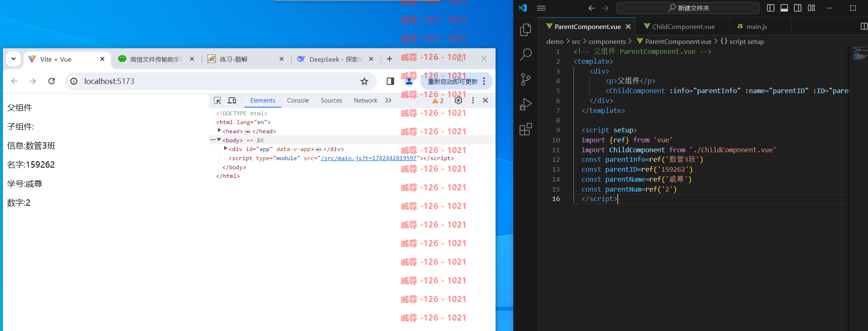Viewport: 868px width, 331px height.
Task: Toggle VS Code secondary side bar layout icon
Action: click(798, 8)
